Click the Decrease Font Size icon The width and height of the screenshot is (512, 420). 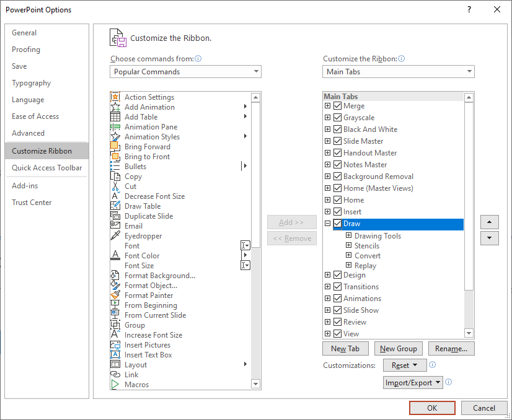[115, 196]
